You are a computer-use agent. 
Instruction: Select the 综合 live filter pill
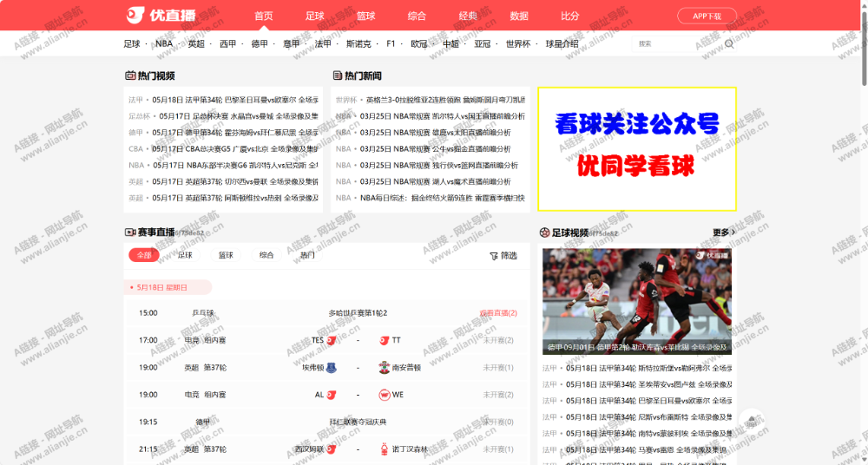266,255
